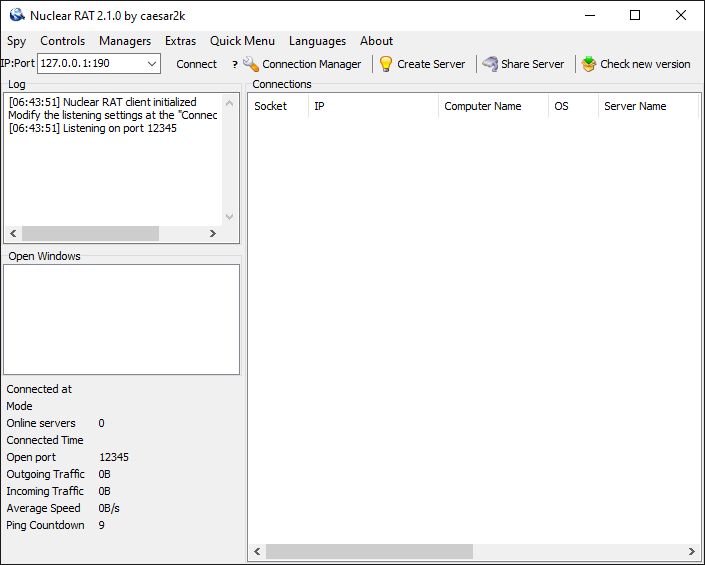This screenshot has height=565, width=705.
Task: Click the Create Server lightbulb icon
Action: [386, 64]
